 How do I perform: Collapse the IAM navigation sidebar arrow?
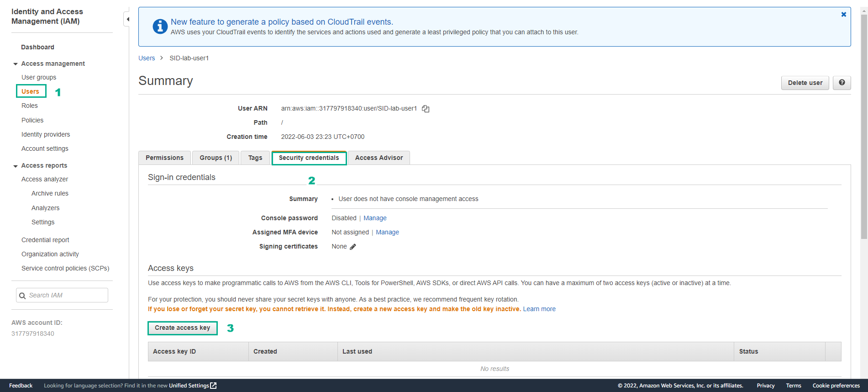(127, 19)
